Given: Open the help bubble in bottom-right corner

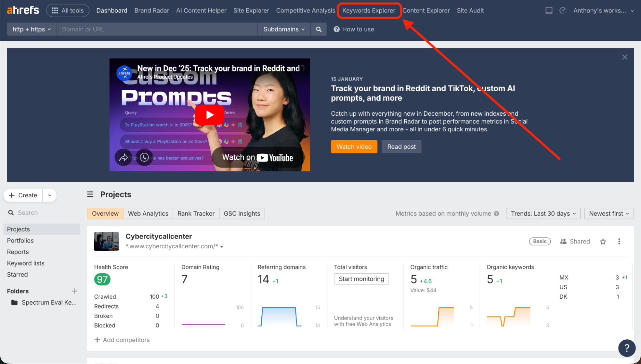Looking at the screenshot, I should [x=627, y=348].
